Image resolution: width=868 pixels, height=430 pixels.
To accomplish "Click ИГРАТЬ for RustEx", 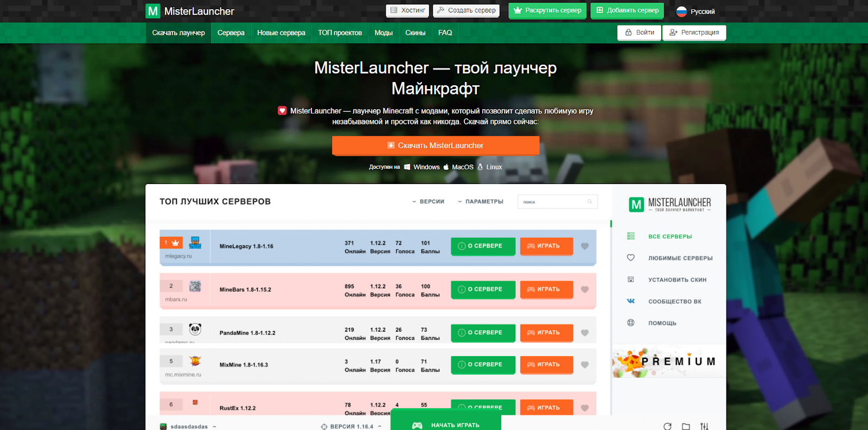I will (546, 407).
